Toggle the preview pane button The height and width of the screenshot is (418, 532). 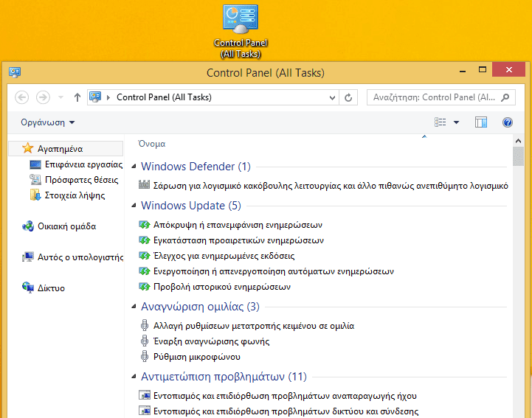tap(481, 122)
